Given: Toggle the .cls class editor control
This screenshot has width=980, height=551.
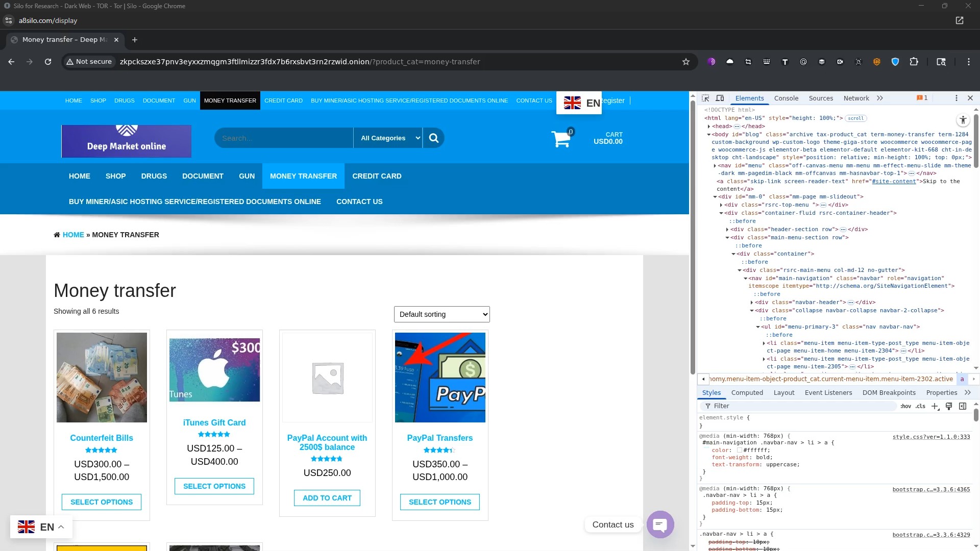Looking at the screenshot, I should (x=920, y=406).
